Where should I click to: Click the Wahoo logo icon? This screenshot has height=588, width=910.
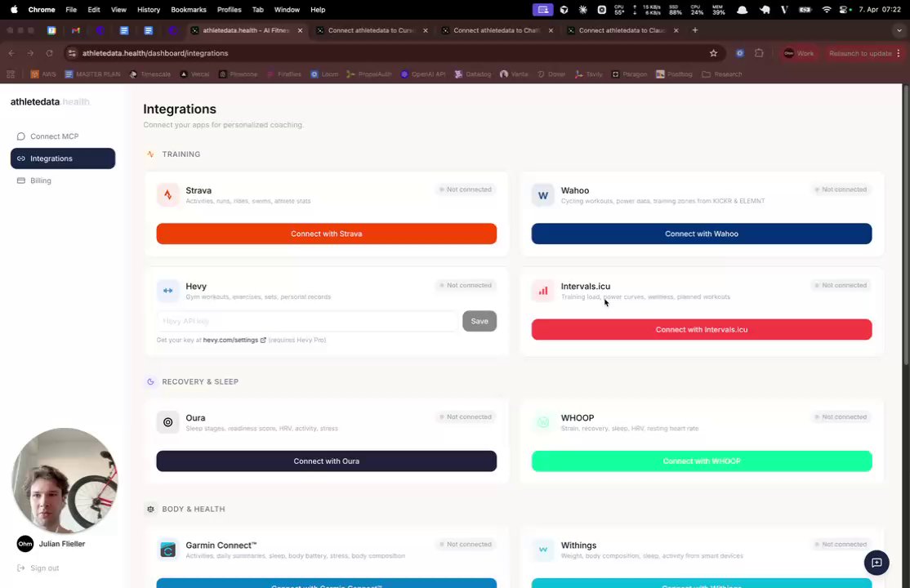pos(542,195)
